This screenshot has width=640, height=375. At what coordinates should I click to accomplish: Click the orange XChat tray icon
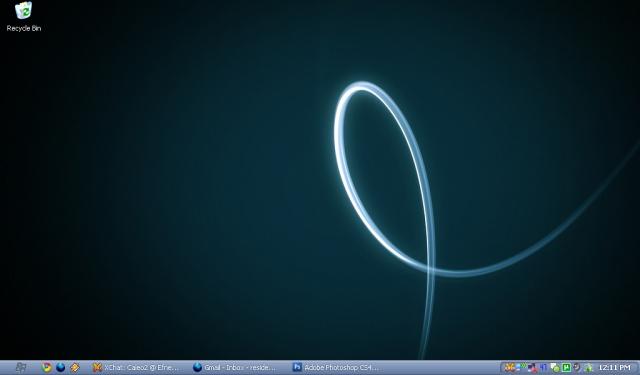point(509,367)
